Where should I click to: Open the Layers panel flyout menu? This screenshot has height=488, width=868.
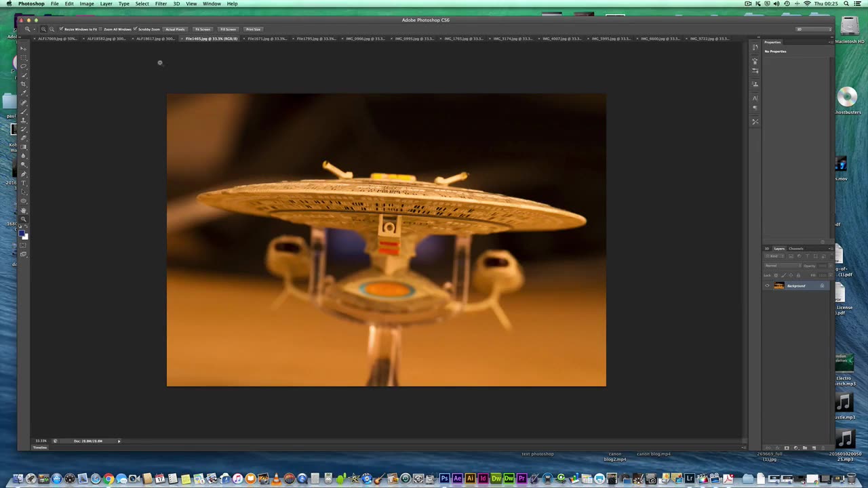pyautogui.click(x=831, y=249)
